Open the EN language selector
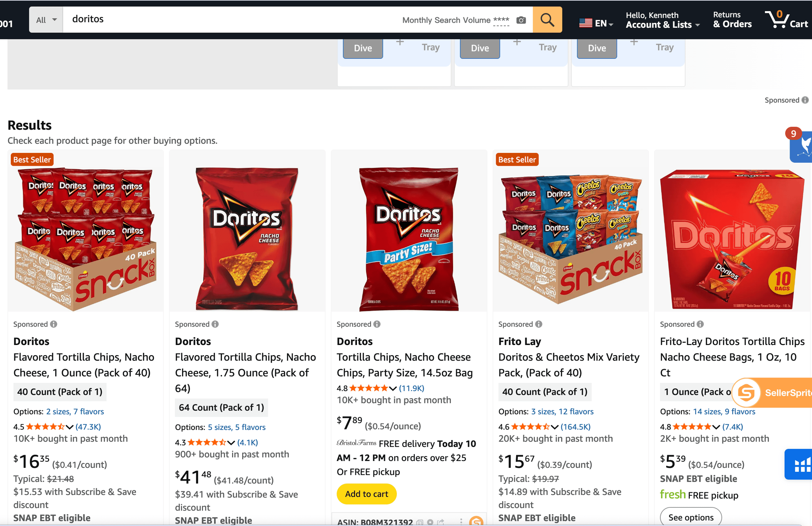This screenshot has height=526, width=812. coord(596,23)
